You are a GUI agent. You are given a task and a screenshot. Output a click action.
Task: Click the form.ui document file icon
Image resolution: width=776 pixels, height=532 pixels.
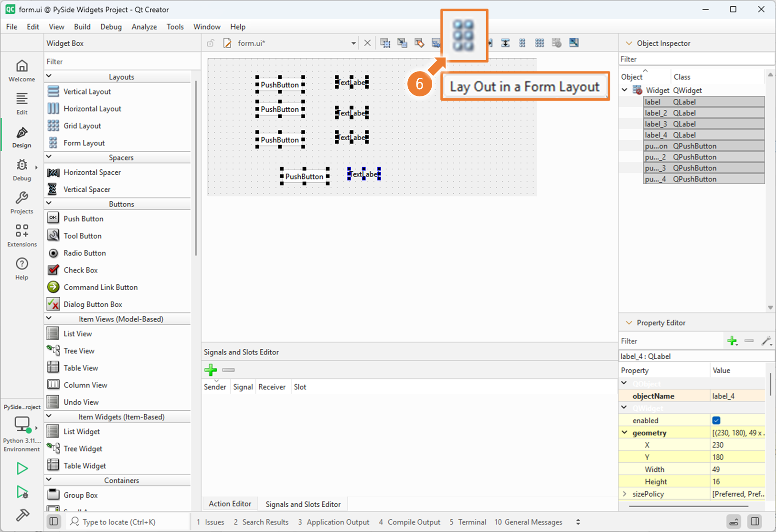(228, 43)
